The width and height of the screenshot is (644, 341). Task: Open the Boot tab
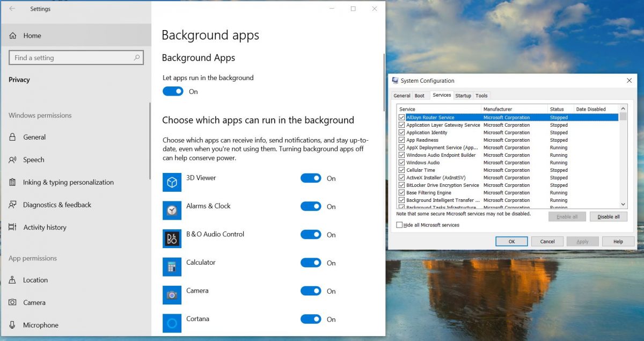click(420, 96)
